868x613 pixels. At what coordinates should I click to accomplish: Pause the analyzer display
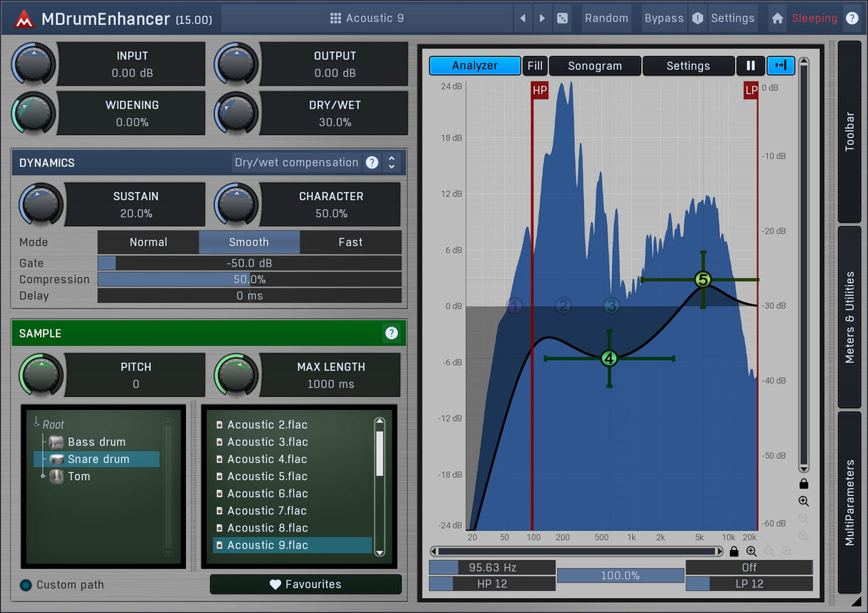751,66
